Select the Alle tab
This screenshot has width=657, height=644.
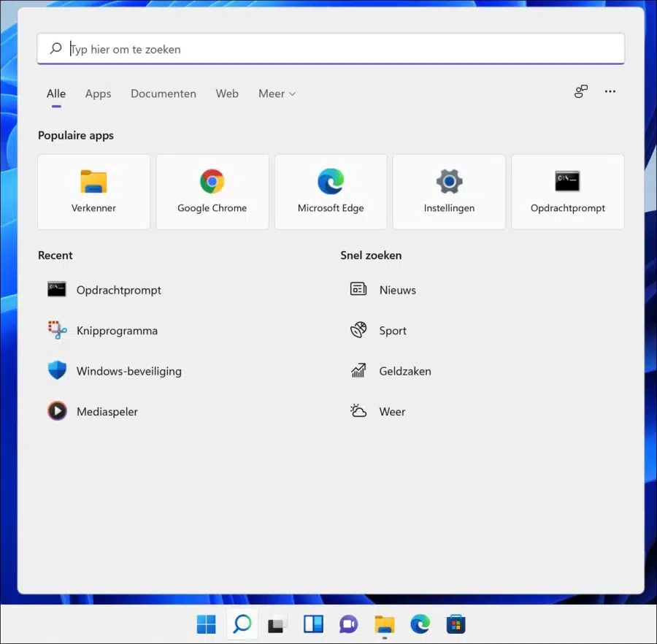[x=56, y=93]
